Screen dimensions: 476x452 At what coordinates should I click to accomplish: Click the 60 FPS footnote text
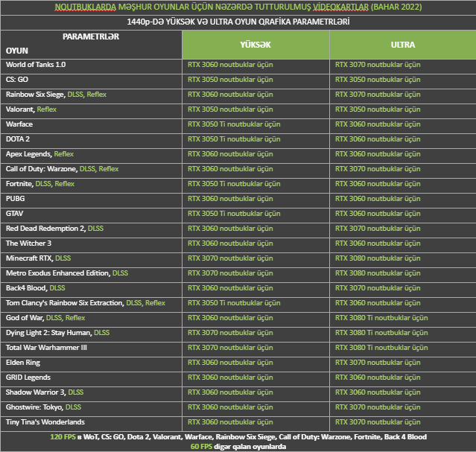(x=238, y=447)
